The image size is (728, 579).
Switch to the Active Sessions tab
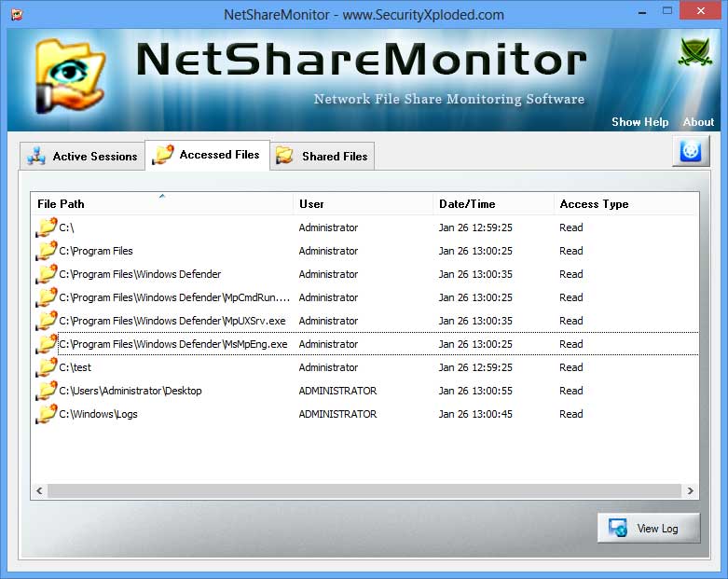(83, 156)
